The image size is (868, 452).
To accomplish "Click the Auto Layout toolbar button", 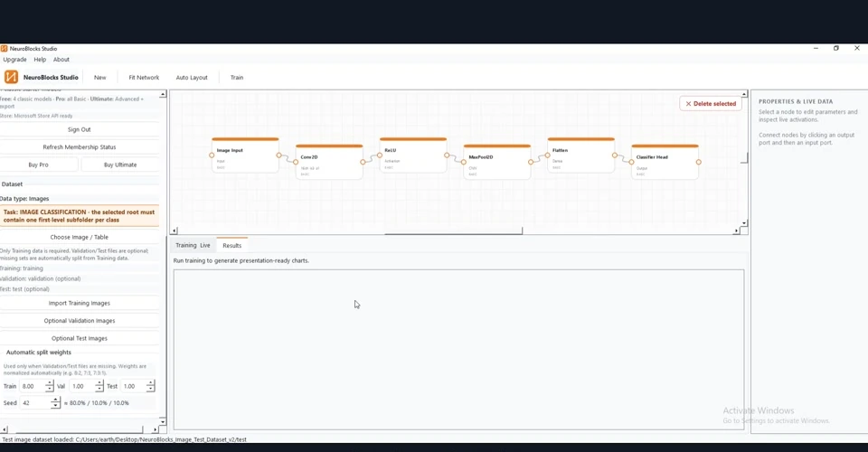I will point(192,78).
